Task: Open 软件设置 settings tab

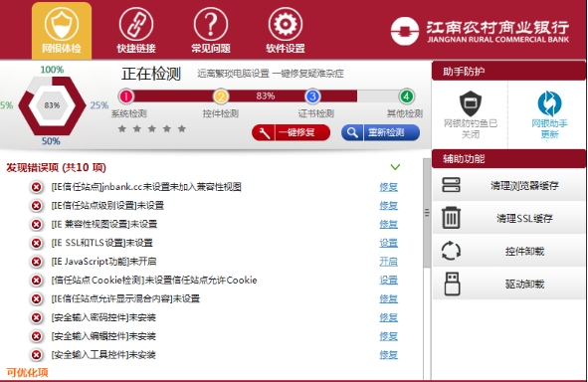Action: [x=286, y=31]
